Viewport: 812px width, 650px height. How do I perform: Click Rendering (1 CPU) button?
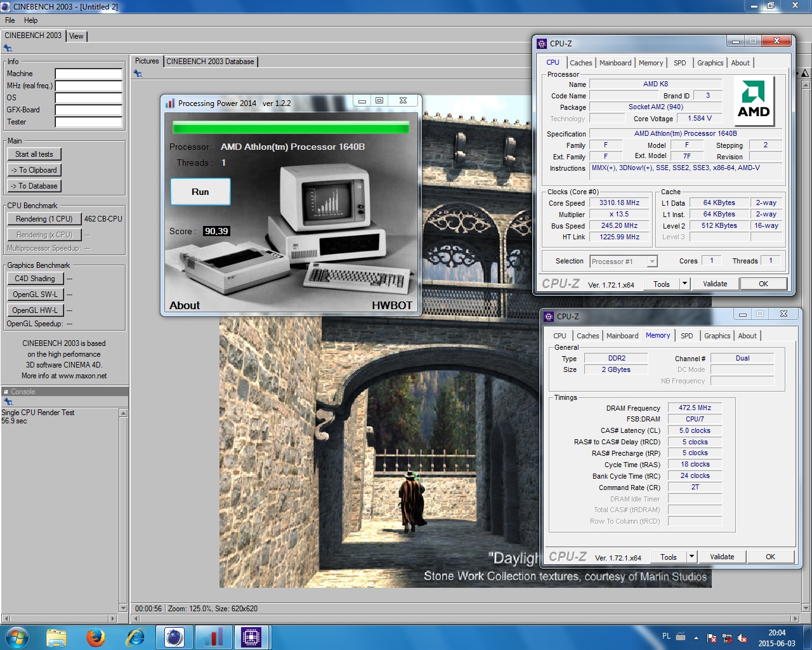click(x=44, y=219)
